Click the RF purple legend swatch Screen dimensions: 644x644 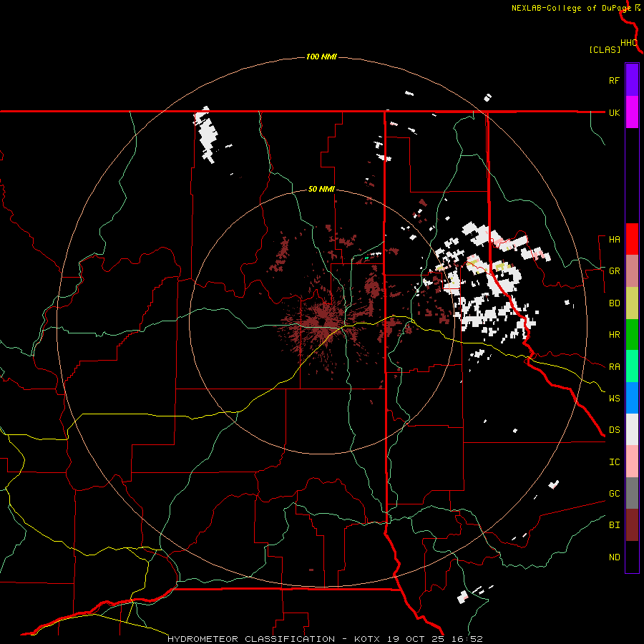pos(632,80)
